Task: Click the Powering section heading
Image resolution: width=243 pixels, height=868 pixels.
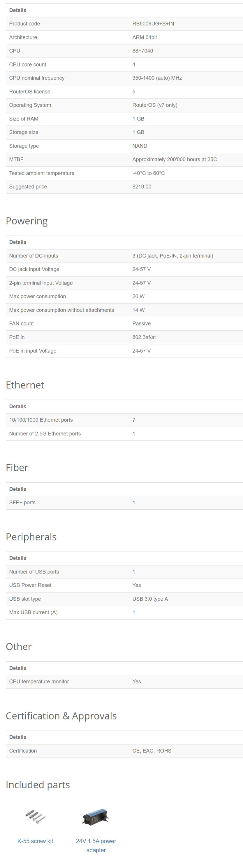Action: (x=27, y=221)
